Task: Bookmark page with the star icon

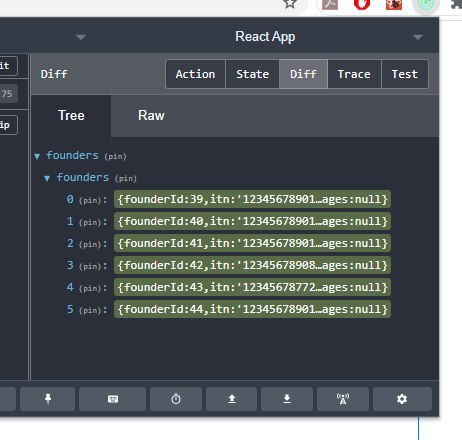Action: pyautogui.click(x=290, y=3)
